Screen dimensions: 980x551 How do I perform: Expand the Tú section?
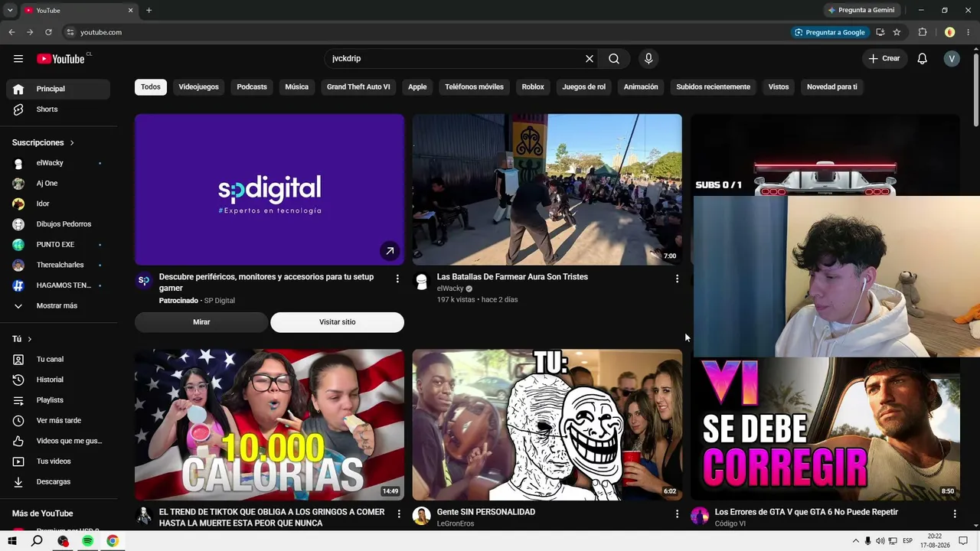tap(22, 339)
